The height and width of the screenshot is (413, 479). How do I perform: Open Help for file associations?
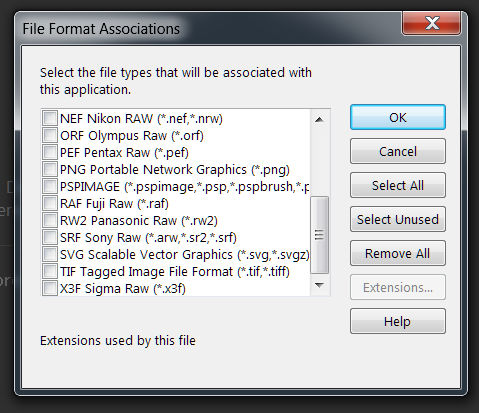(398, 321)
